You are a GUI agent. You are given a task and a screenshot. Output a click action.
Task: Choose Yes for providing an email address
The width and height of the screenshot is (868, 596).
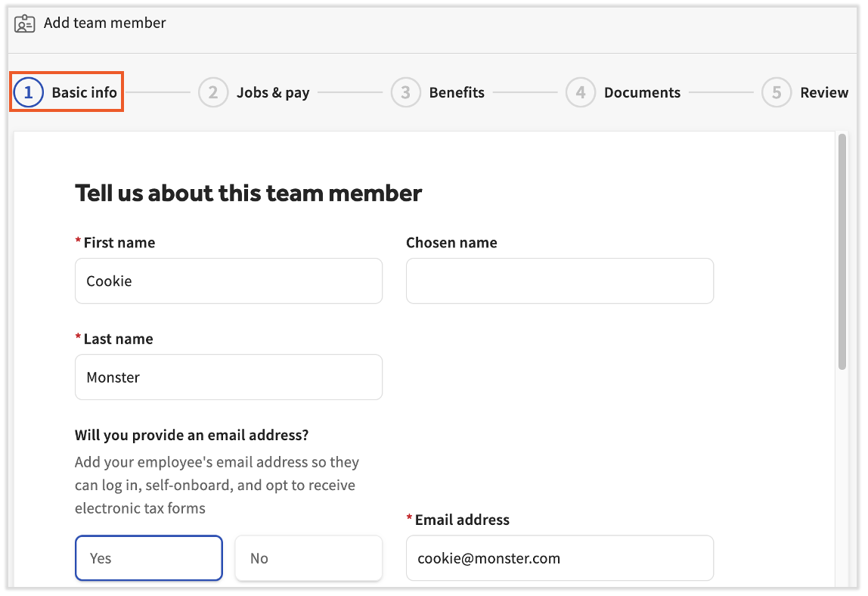click(x=148, y=558)
